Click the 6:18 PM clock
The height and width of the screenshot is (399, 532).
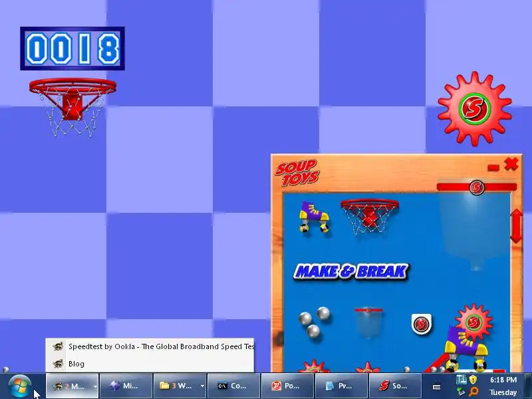[x=503, y=380]
